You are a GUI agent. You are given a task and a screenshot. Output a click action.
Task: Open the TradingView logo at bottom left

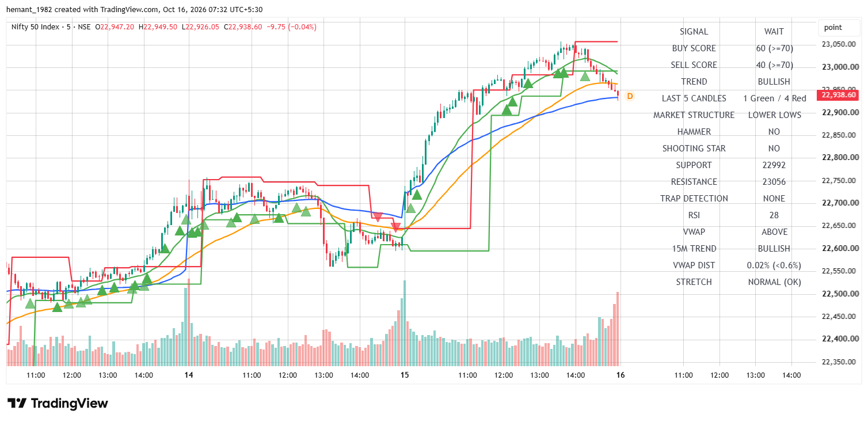(58, 403)
